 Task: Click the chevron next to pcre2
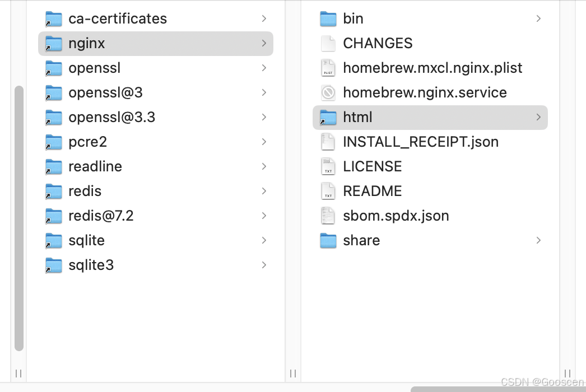click(264, 142)
